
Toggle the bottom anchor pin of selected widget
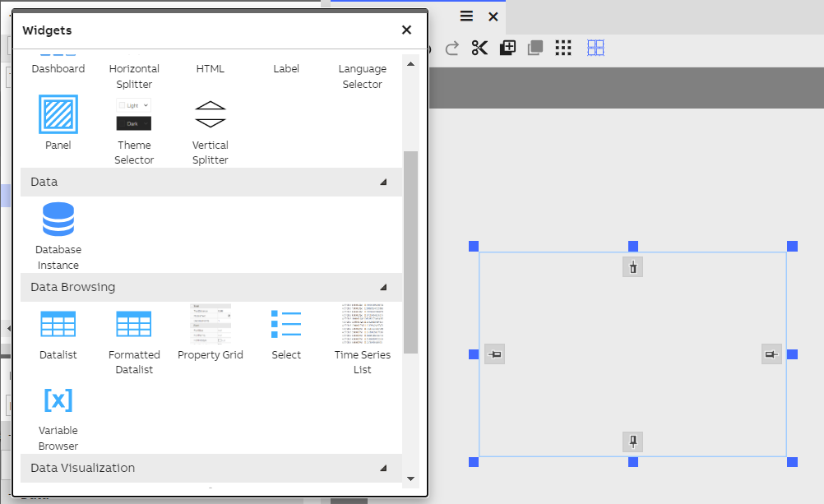pos(632,442)
